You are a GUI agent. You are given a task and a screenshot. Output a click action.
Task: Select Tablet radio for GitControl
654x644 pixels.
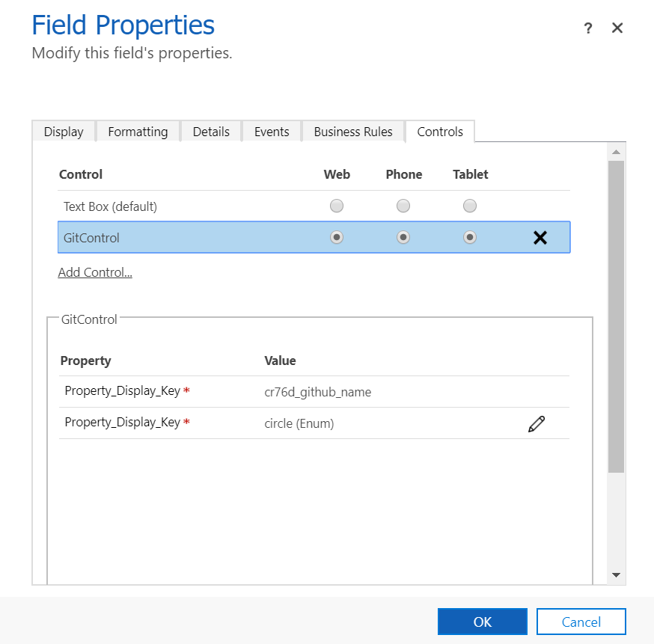[470, 237]
